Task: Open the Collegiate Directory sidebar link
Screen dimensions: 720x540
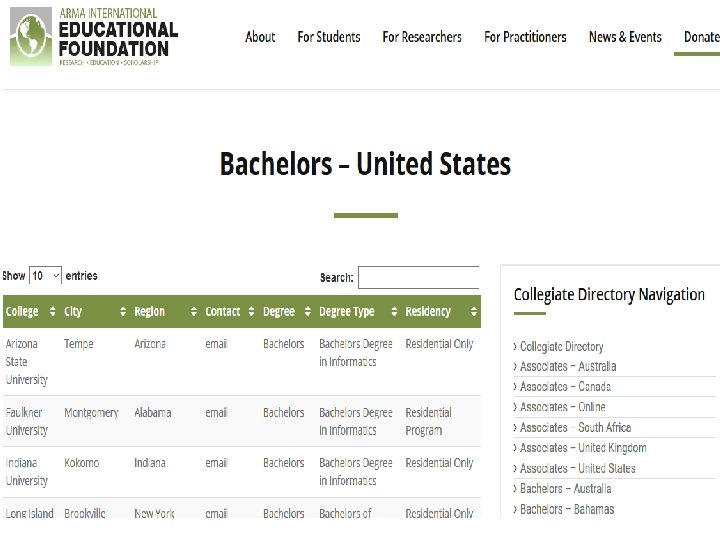Action: pos(562,346)
